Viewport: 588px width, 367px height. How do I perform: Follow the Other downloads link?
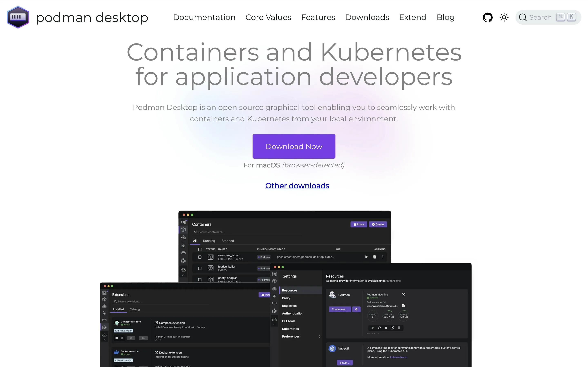pos(297,186)
